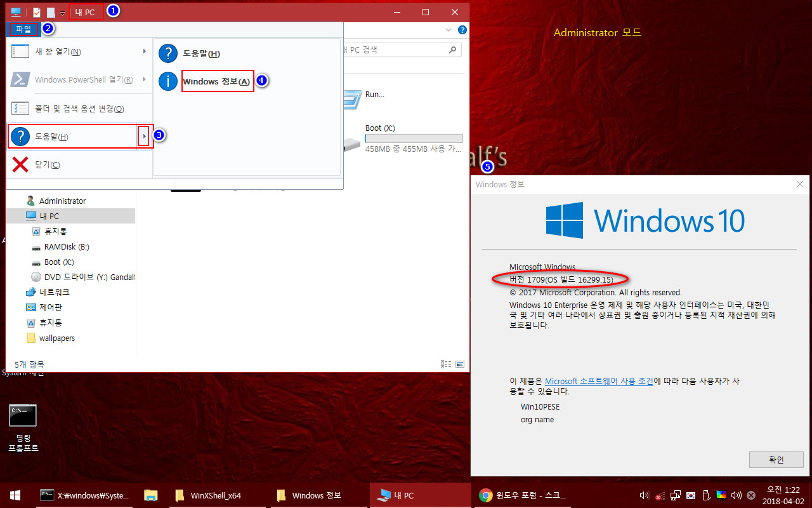Click the safely remove USB tray icon
This screenshot has height=508, width=812.
tap(705, 495)
